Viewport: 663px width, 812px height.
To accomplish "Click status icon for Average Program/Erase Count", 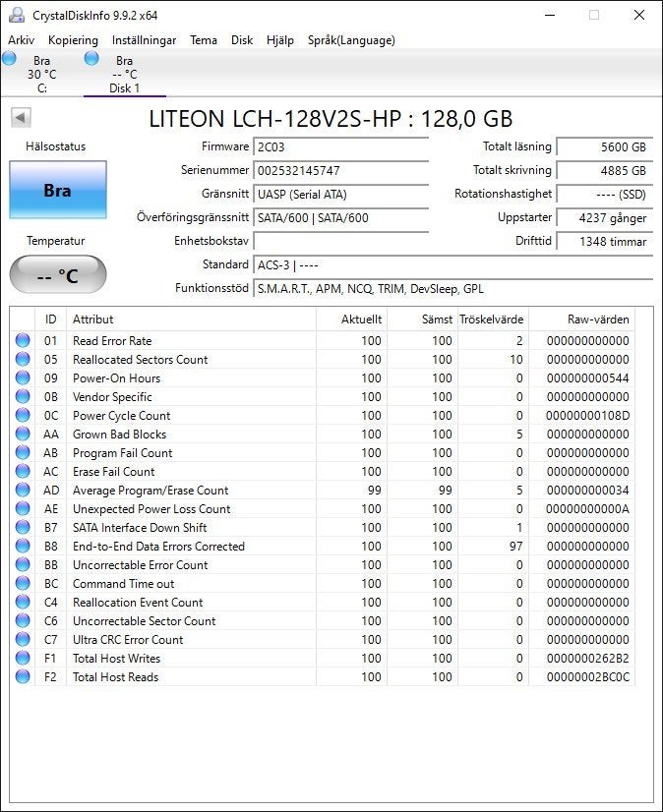I will click(x=23, y=490).
